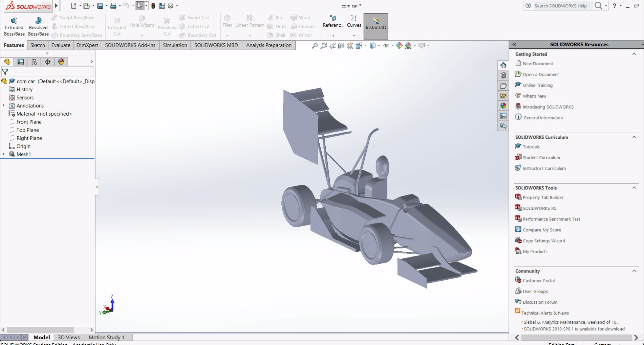Open the Curves tool
The width and height of the screenshot is (644, 345).
coord(354,22)
